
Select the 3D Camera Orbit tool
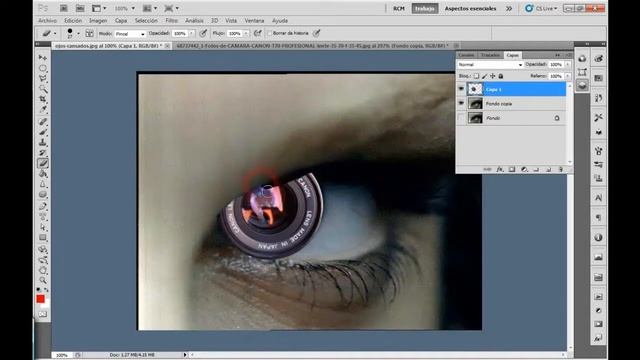click(42, 260)
